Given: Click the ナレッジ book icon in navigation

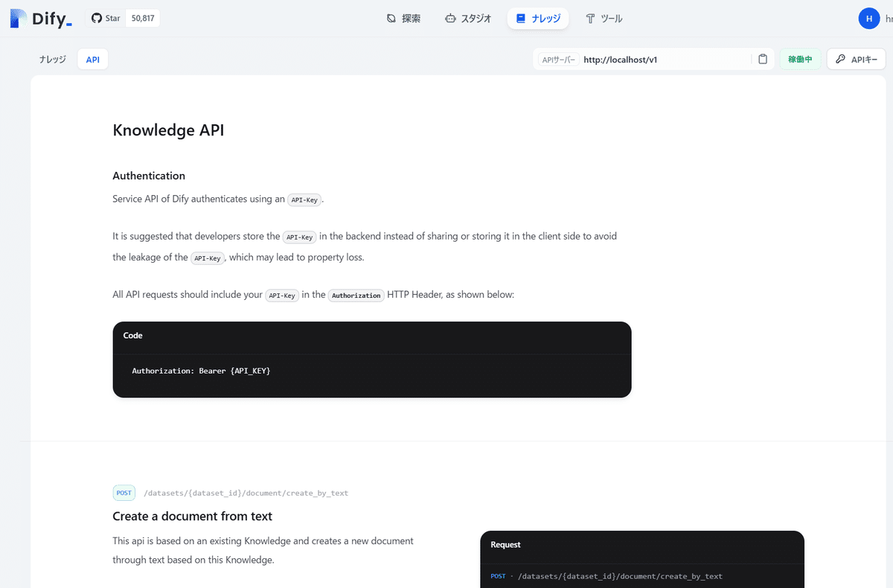Looking at the screenshot, I should point(520,18).
